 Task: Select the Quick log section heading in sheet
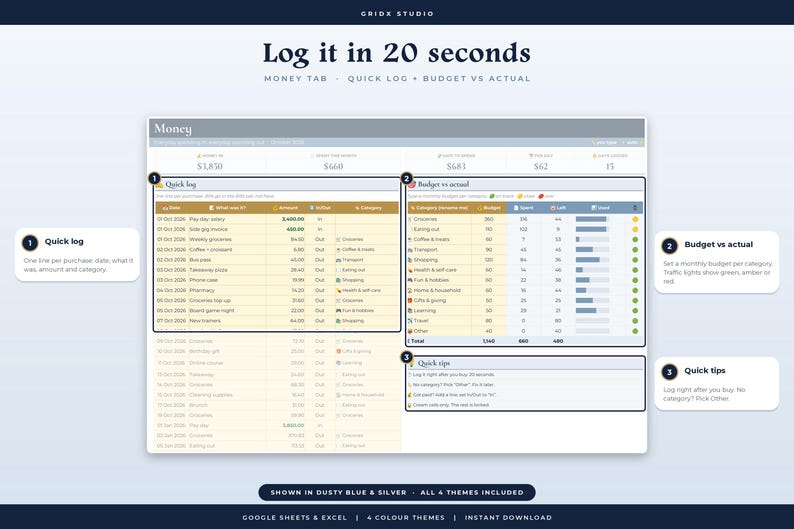[x=181, y=184]
